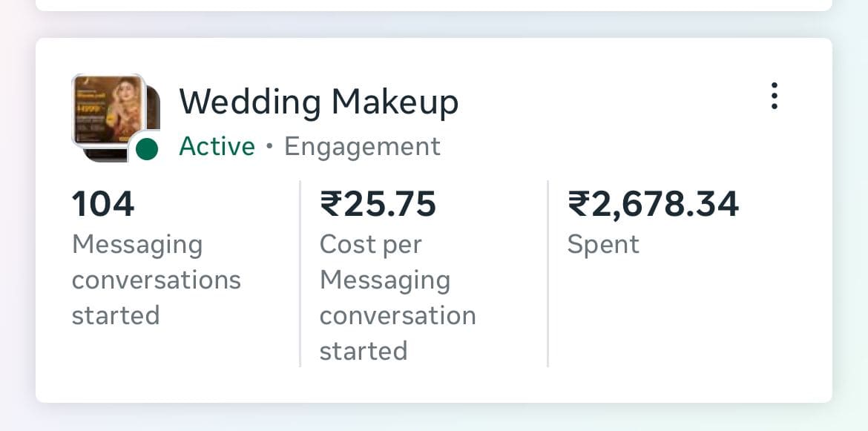
Task: Click the rupee symbol in ₹25.75
Action: 329,204
